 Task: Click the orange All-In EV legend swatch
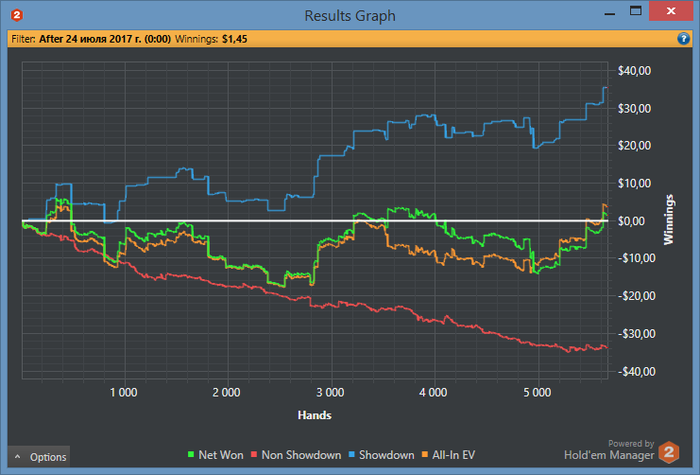point(425,455)
